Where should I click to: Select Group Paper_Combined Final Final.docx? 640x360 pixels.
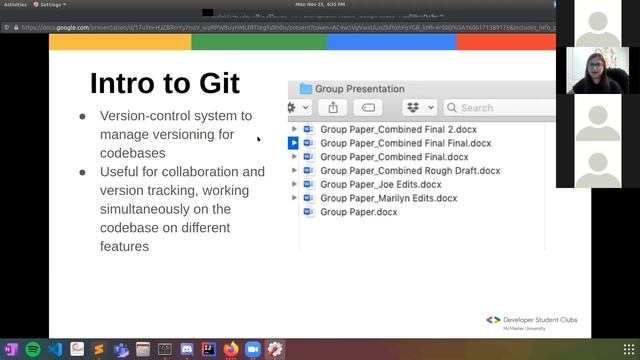coord(405,143)
